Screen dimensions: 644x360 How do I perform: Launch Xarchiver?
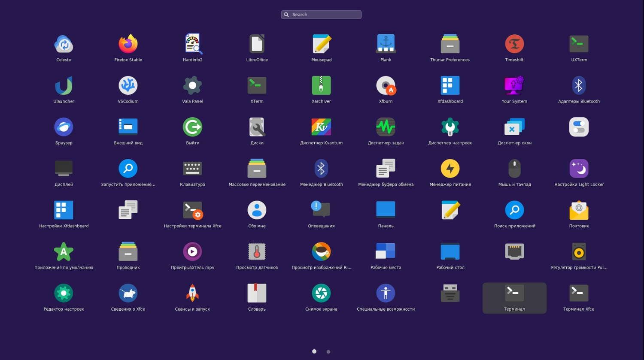(321, 85)
